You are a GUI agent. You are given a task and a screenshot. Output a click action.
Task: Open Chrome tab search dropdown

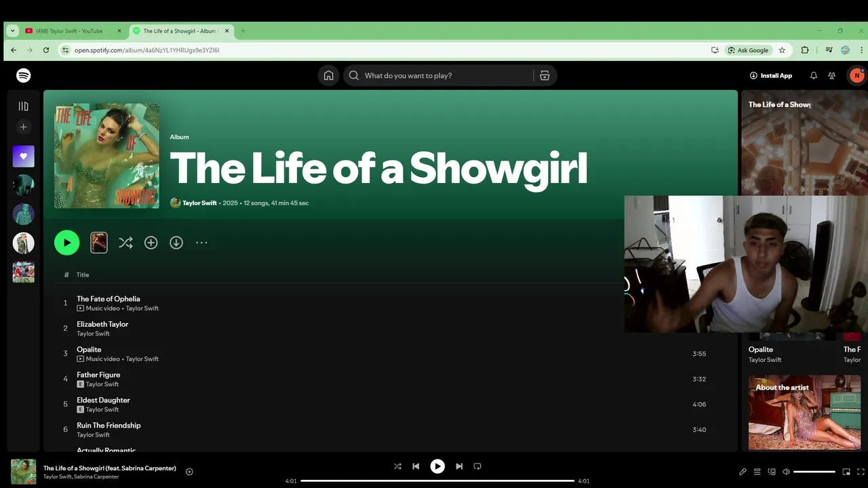[x=12, y=30]
